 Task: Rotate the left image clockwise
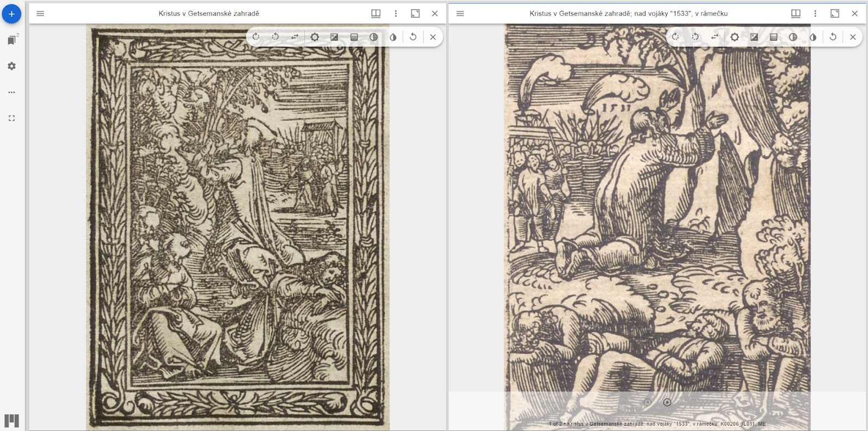click(x=256, y=37)
